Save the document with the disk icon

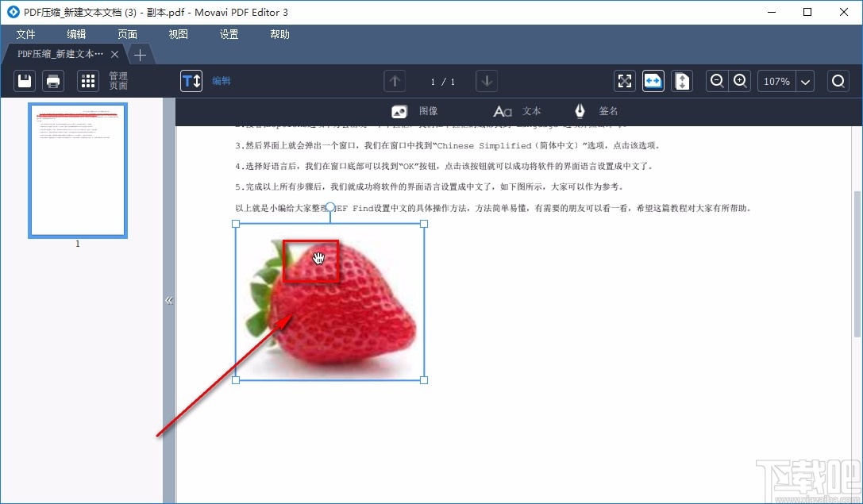[24, 80]
